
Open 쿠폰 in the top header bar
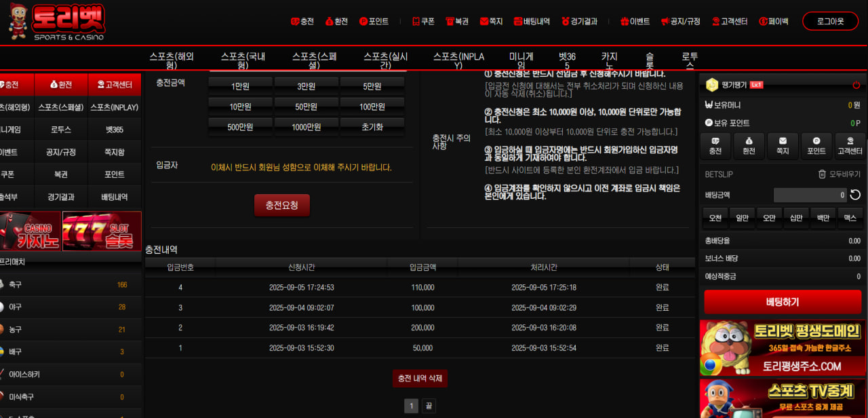tap(423, 21)
